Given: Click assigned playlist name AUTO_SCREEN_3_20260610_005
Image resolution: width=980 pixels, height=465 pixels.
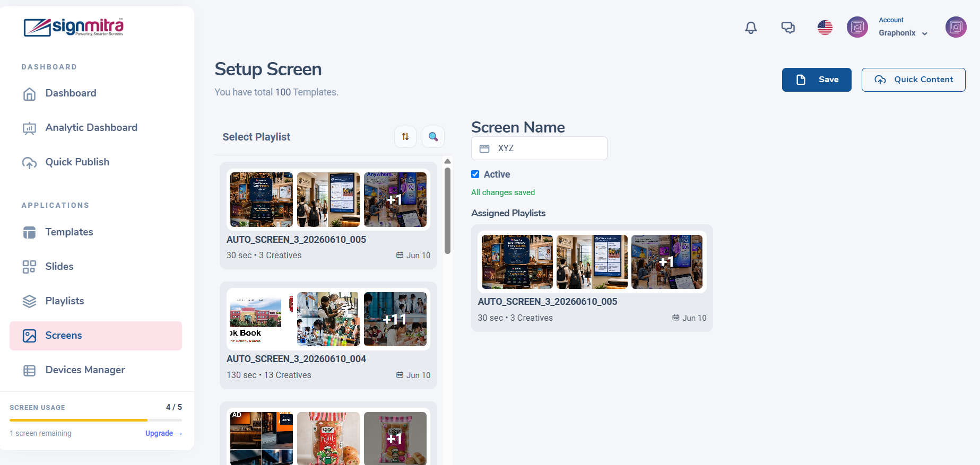Looking at the screenshot, I should (548, 302).
